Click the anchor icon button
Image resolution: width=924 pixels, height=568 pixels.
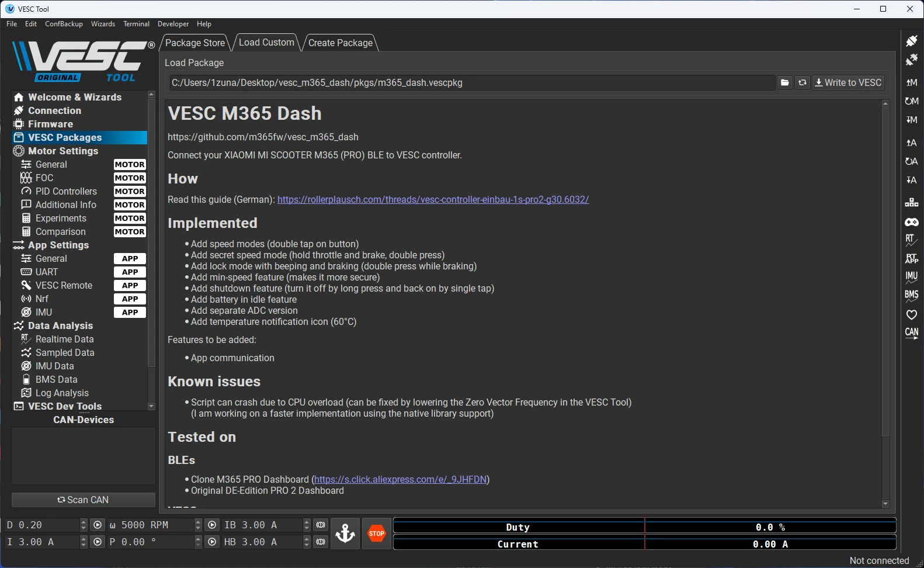point(345,533)
